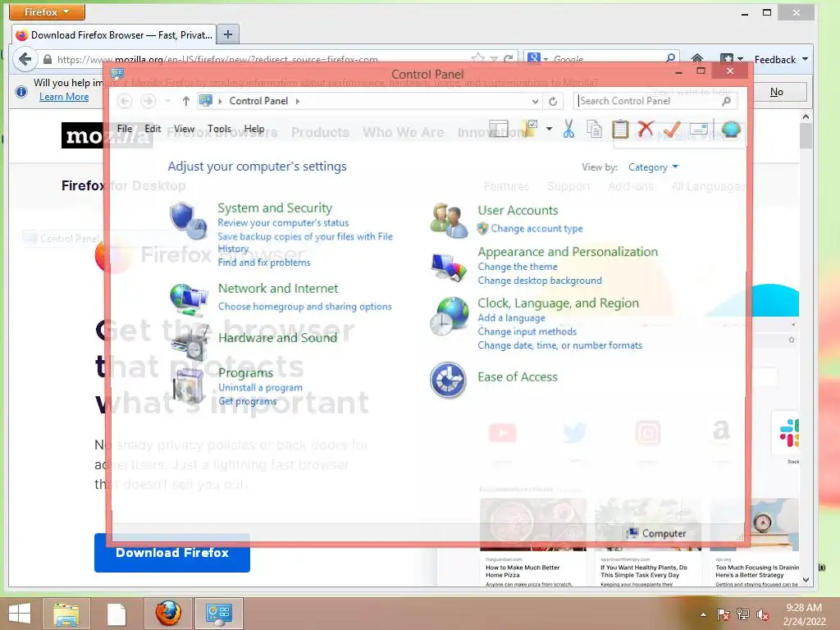Open the View by Category dropdown
840x630 pixels.
(653, 167)
